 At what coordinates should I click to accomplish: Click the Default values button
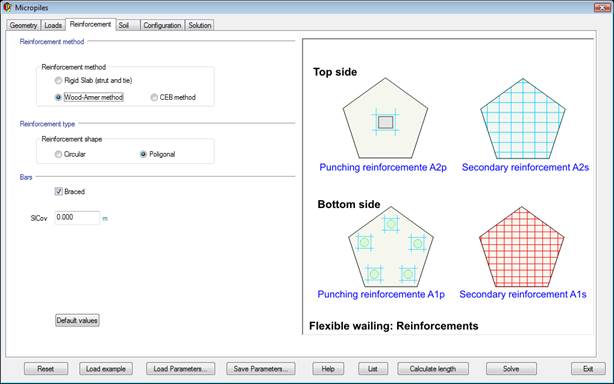click(x=77, y=320)
